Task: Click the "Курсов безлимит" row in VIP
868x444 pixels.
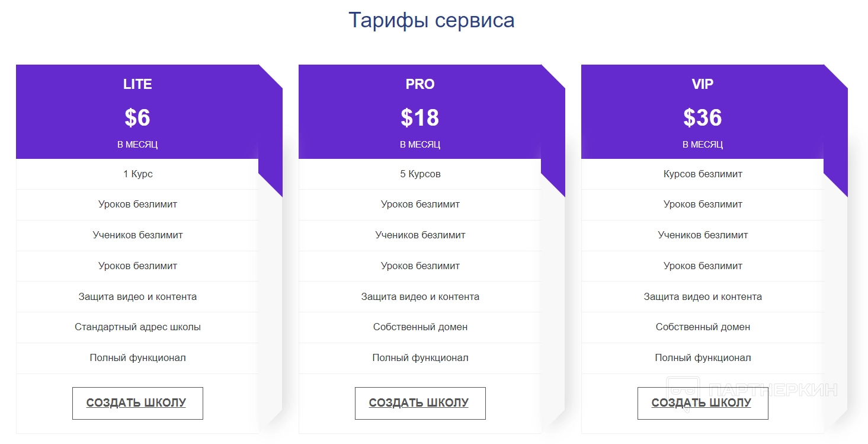Action: [x=703, y=174]
